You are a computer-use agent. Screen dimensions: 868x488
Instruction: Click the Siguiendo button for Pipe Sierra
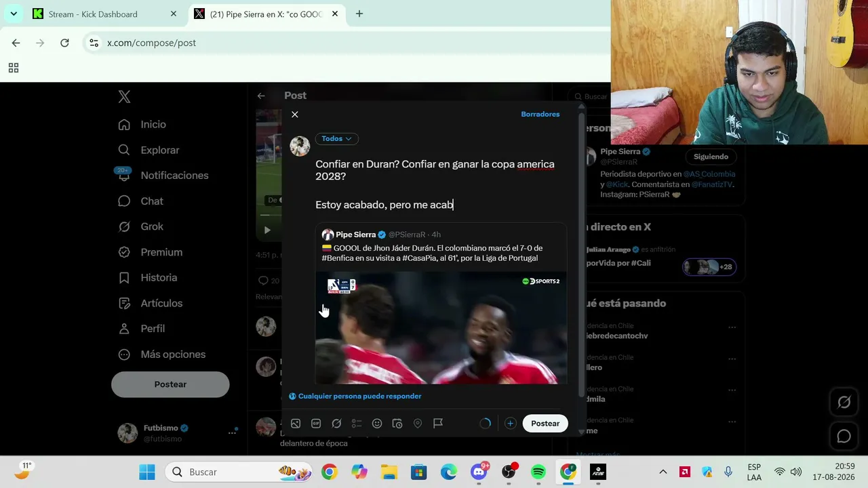click(711, 157)
